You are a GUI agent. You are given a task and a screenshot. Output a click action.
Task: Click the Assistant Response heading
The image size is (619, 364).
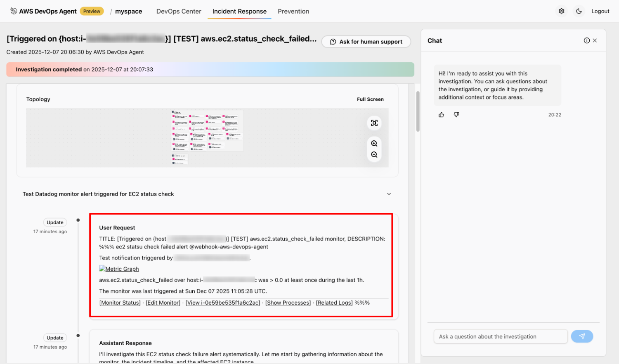tap(125, 343)
